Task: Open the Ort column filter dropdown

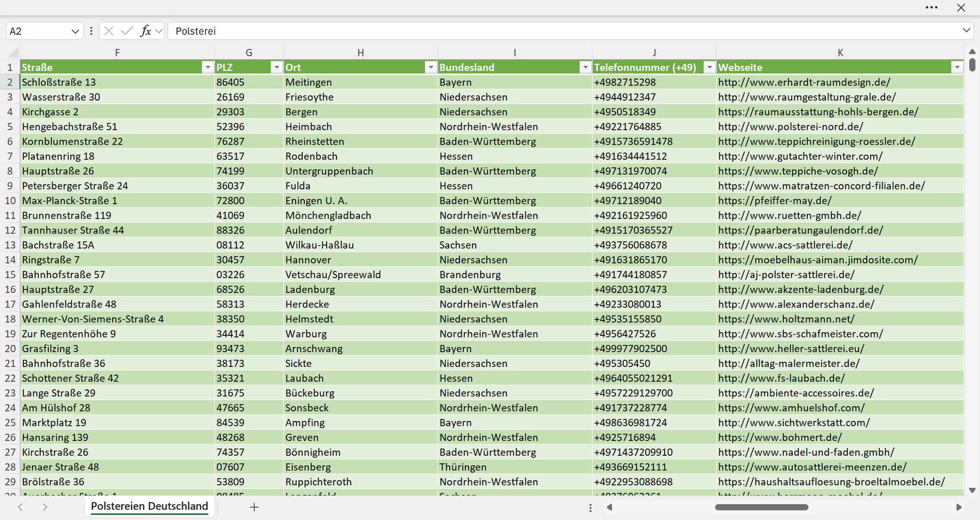Action: tap(431, 68)
